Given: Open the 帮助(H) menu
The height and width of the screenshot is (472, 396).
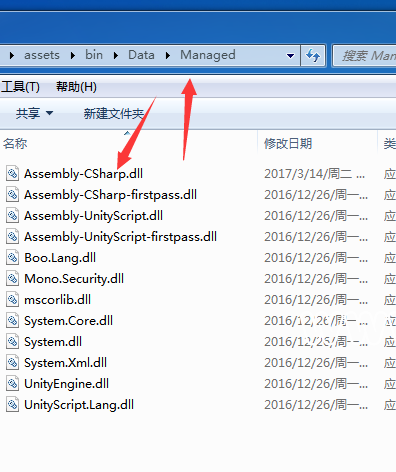Looking at the screenshot, I should point(76,87).
